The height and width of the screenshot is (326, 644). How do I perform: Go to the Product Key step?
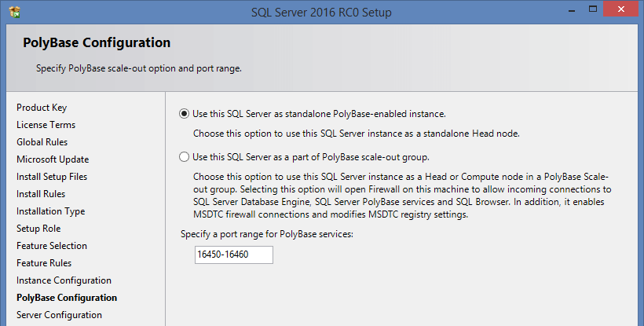click(42, 108)
